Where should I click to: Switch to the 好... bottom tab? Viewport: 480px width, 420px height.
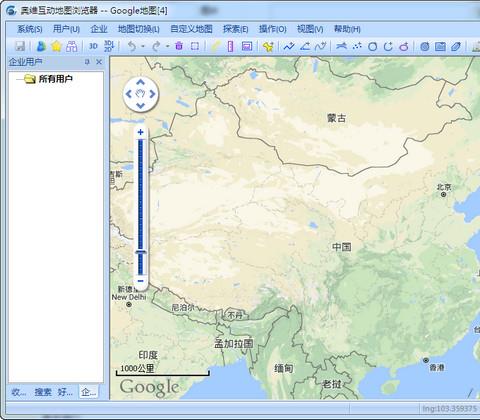click(65, 392)
